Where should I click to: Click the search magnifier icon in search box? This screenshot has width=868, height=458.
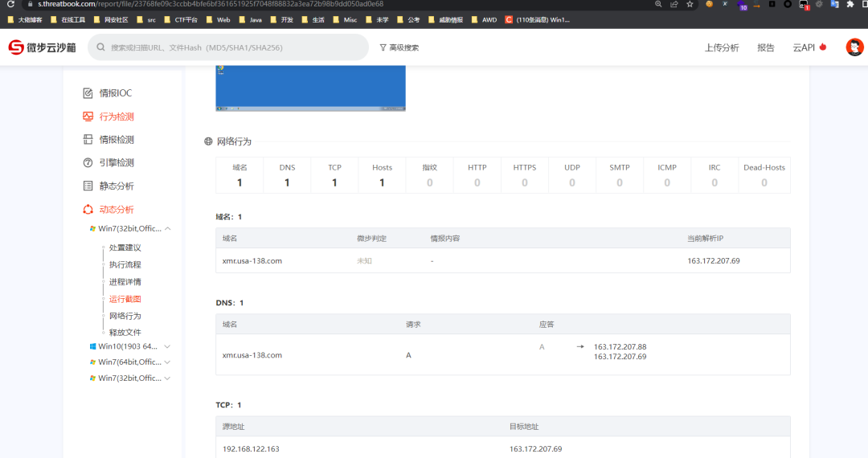(100, 47)
